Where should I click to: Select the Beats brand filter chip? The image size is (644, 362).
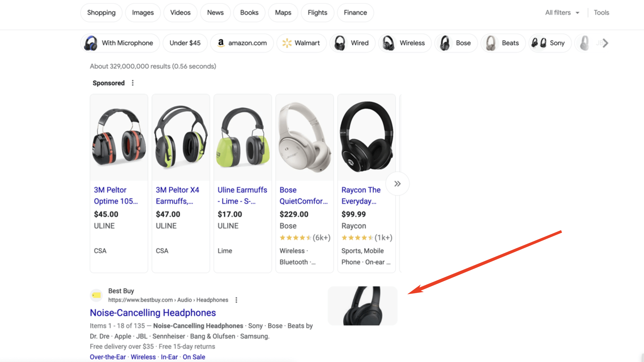click(x=503, y=43)
